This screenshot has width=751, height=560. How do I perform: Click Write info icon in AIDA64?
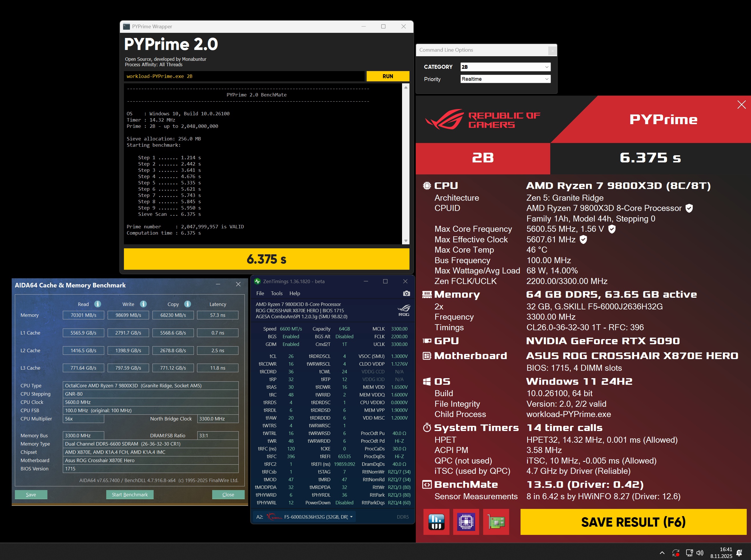coord(143,304)
